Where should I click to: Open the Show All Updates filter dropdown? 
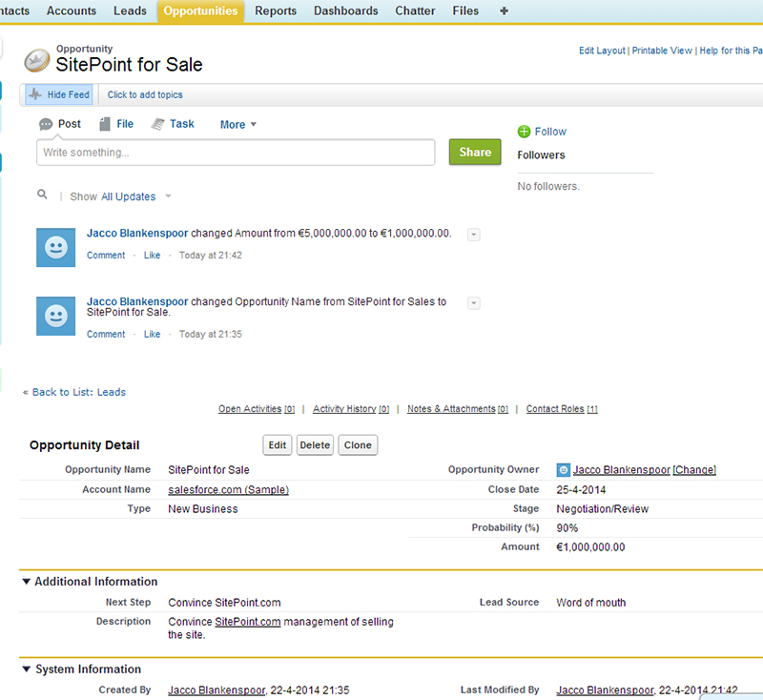168,196
